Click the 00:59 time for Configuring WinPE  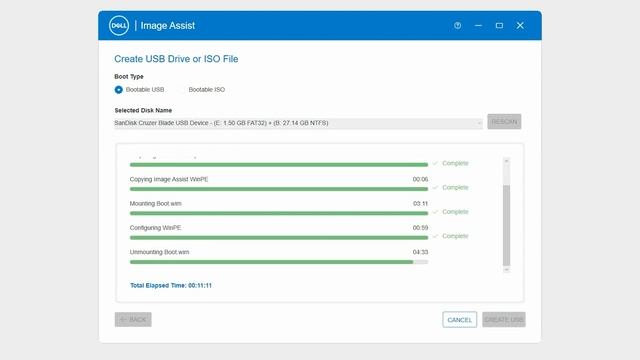click(420, 228)
